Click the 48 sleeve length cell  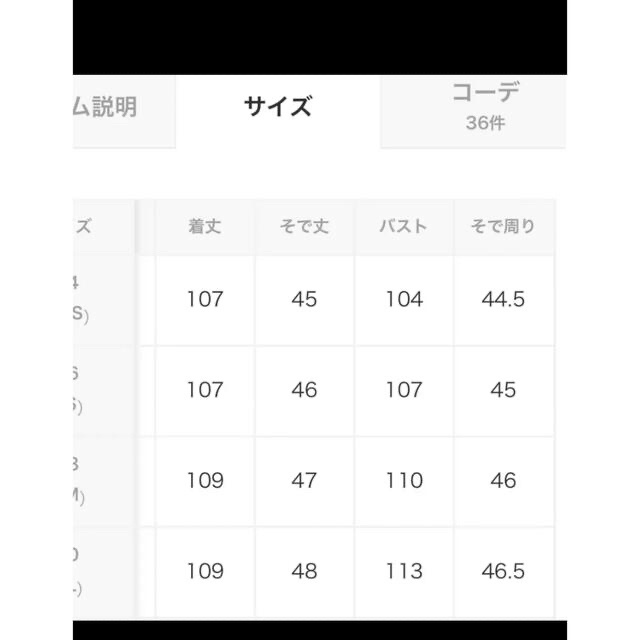[x=304, y=571]
